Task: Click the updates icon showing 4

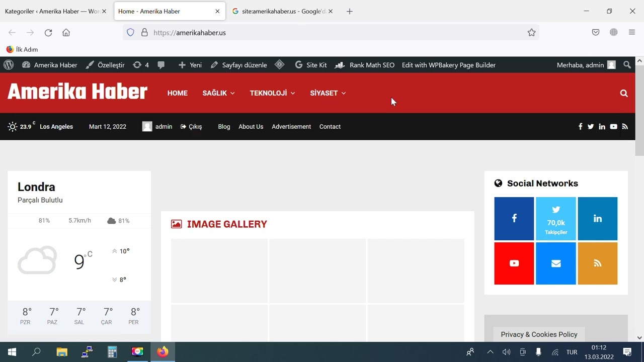Action: 141,65
